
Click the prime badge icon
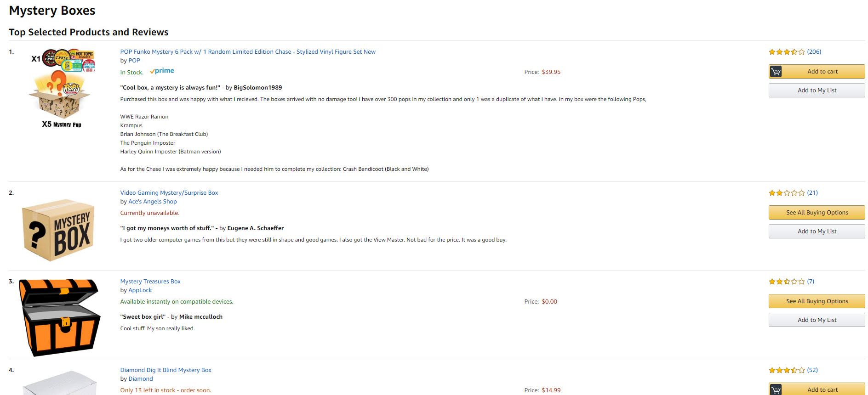[162, 71]
